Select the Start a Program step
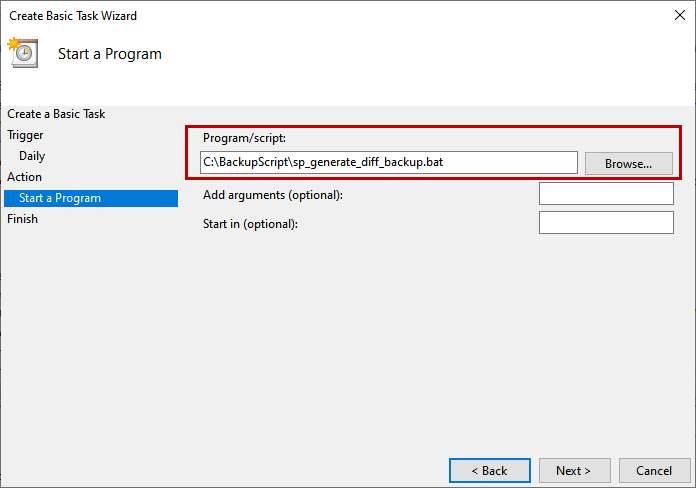This screenshot has height=488, width=696. (x=60, y=198)
